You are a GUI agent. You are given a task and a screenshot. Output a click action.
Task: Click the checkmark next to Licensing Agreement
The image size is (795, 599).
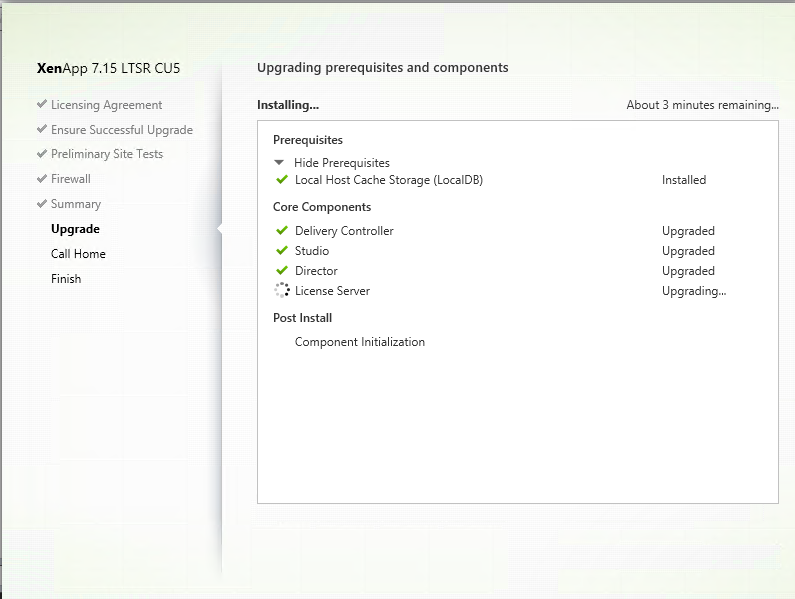pyautogui.click(x=42, y=104)
